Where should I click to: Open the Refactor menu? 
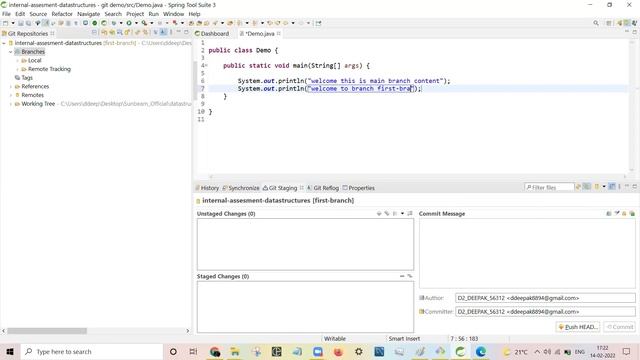pos(62,14)
